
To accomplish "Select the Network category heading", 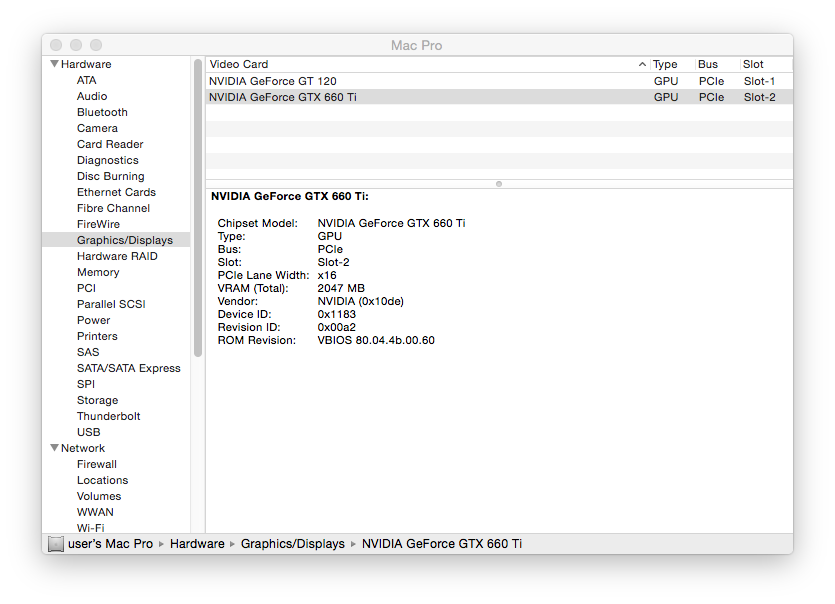I will click(x=83, y=448).
